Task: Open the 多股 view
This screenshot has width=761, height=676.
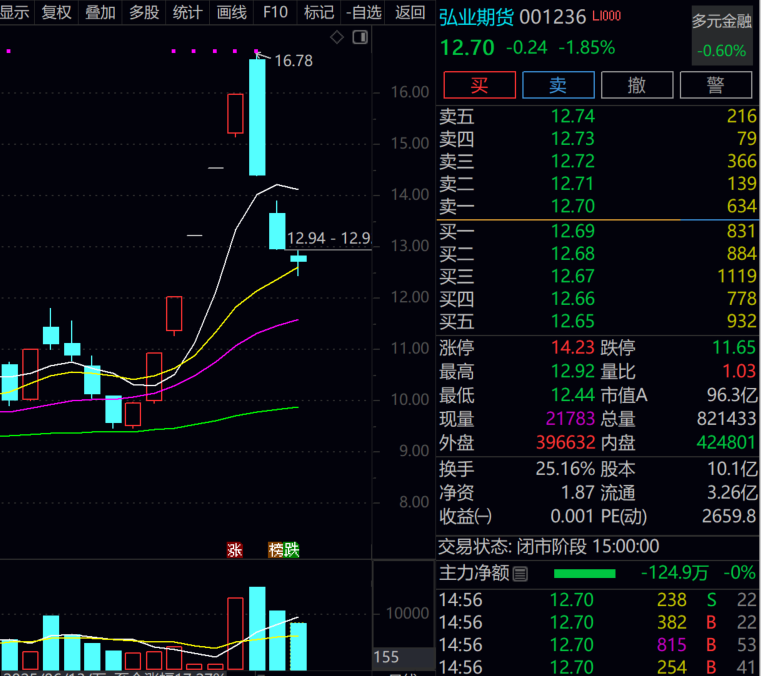Action: [x=144, y=12]
